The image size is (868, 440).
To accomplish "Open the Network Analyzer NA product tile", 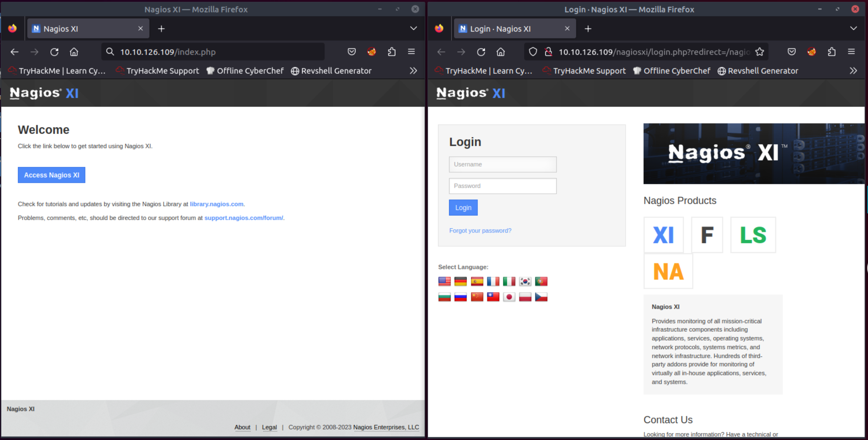I will 668,271.
